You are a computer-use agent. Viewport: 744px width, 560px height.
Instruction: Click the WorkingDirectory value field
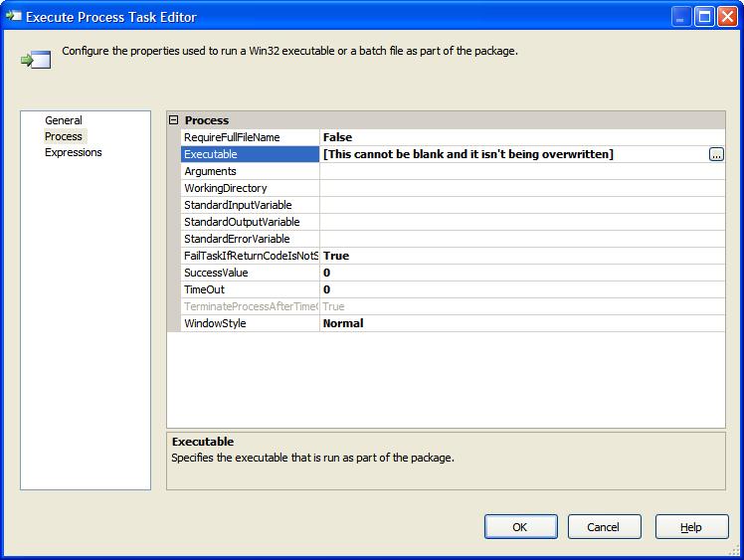(x=522, y=188)
